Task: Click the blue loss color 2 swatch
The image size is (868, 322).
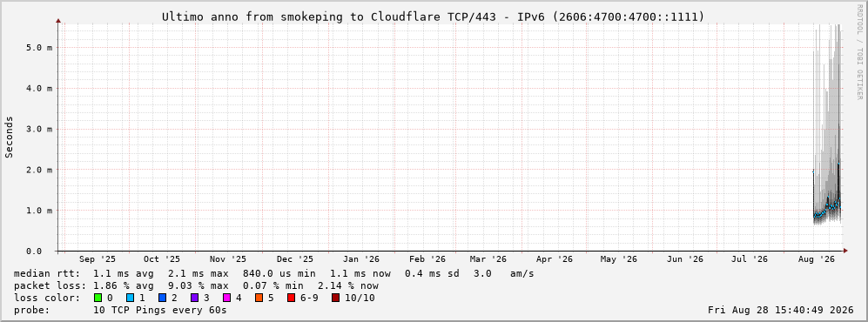Action: click(x=163, y=299)
